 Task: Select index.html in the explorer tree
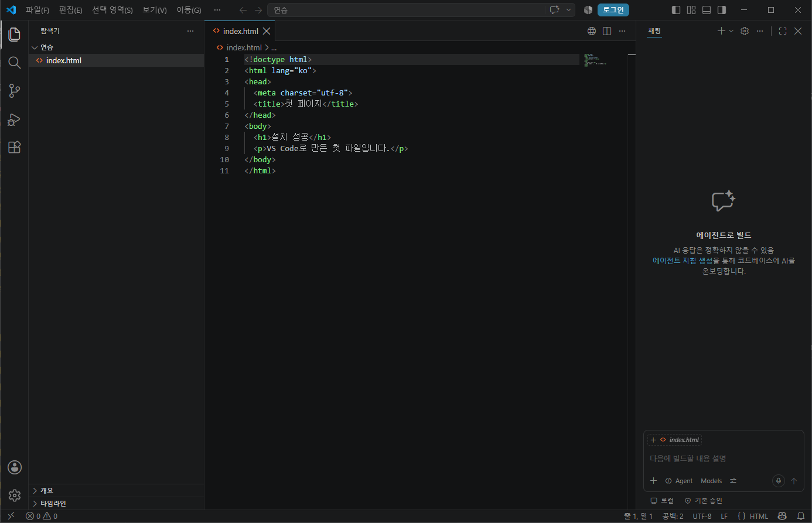pos(116,60)
